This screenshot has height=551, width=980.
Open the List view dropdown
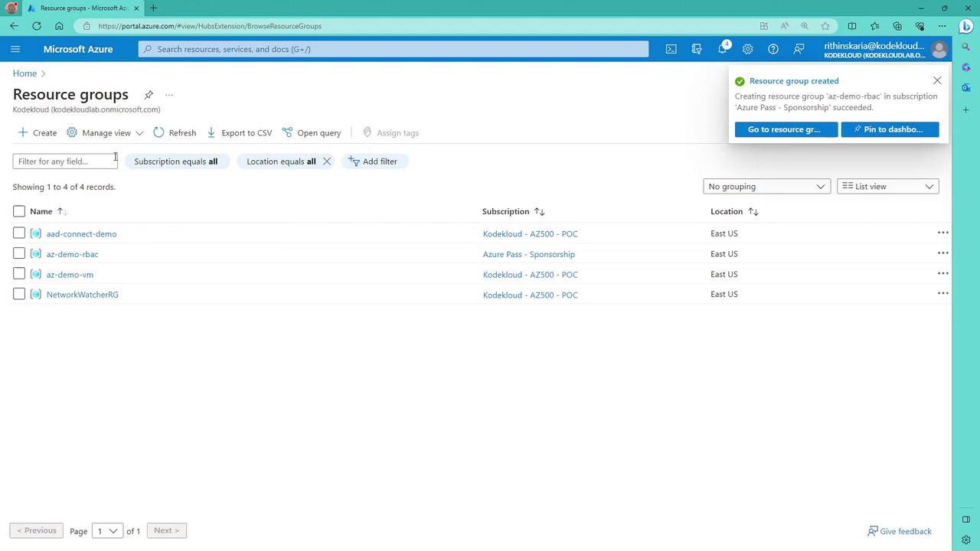(x=887, y=187)
